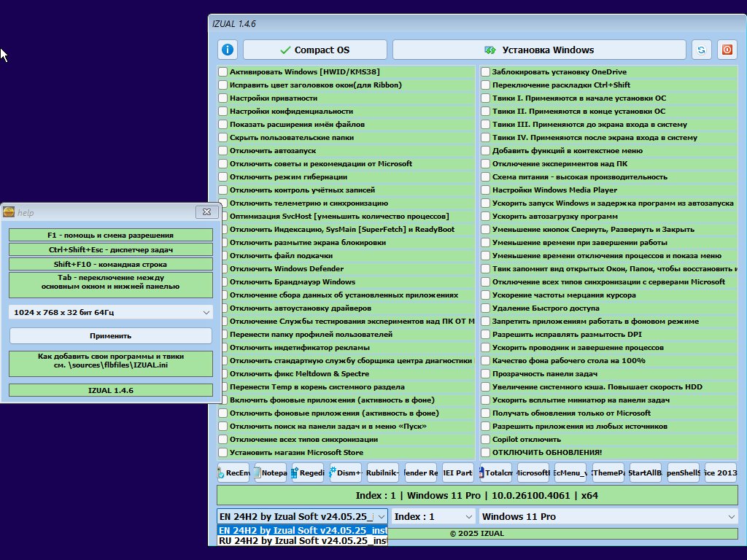This screenshot has width=747, height=560.
Task: Click the red power icon button
Action: pos(727,50)
